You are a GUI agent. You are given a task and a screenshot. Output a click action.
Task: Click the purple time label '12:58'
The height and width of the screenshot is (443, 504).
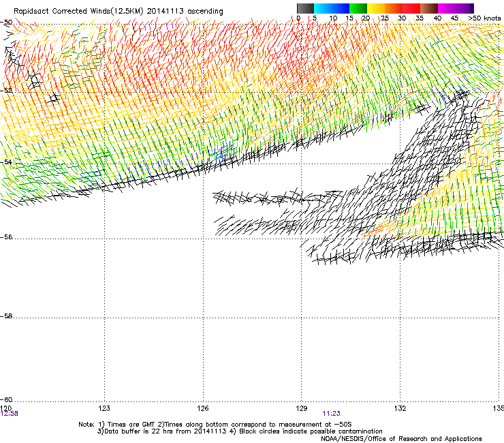coord(10,414)
